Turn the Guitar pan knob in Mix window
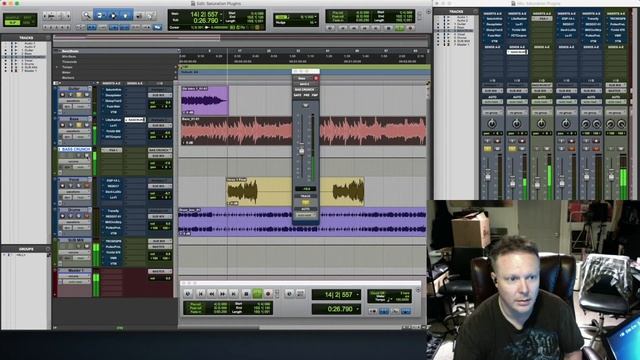Viewport: 640px width, 360px height. tap(492, 123)
